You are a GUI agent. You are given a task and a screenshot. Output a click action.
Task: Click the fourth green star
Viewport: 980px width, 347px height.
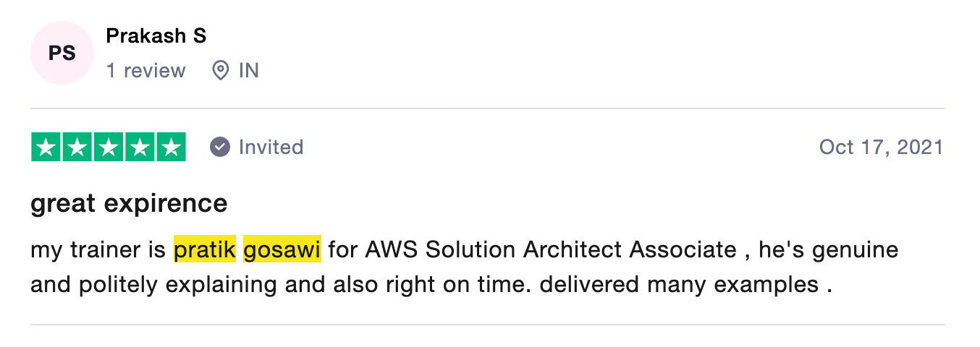(x=140, y=147)
